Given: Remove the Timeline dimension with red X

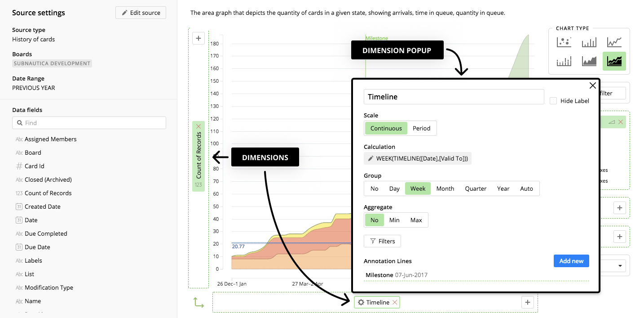Looking at the screenshot, I should click(x=395, y=302).
